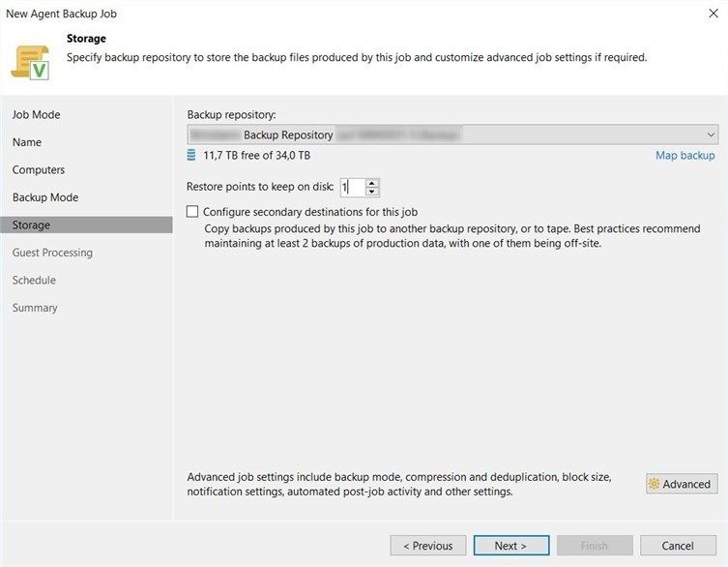
Task: Open the Guest Processing step
Action: 52,253
